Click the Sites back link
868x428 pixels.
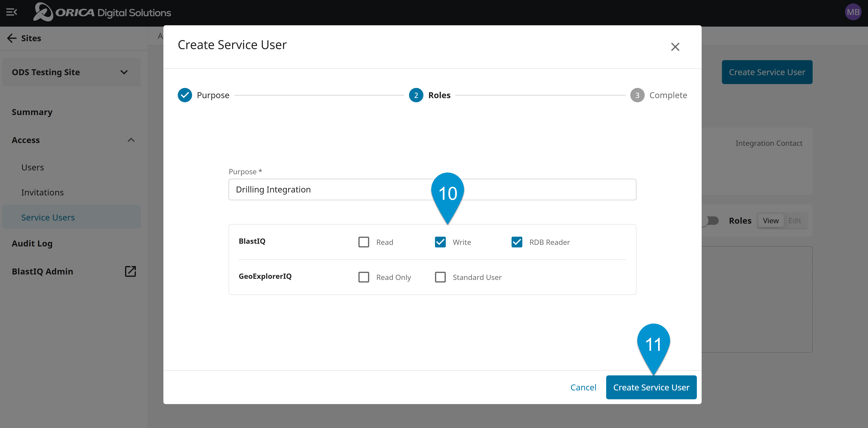pos(31,38)
